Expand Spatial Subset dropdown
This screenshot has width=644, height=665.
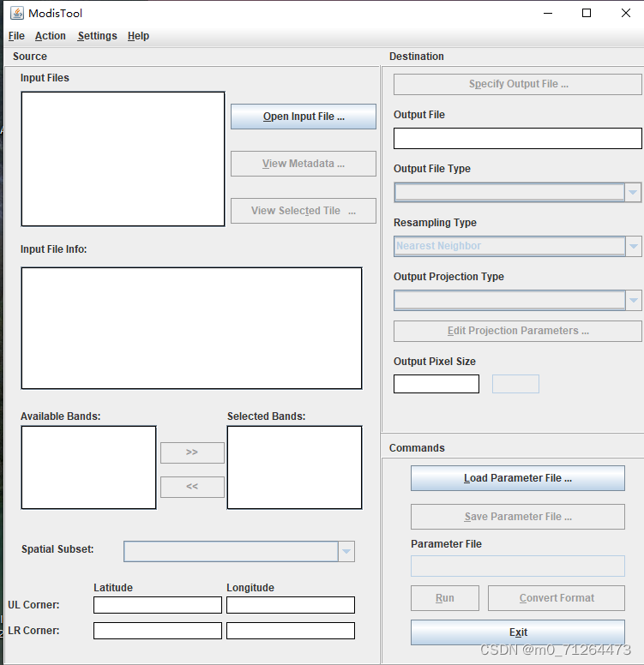pyautogui.click(x=346, y=551)
